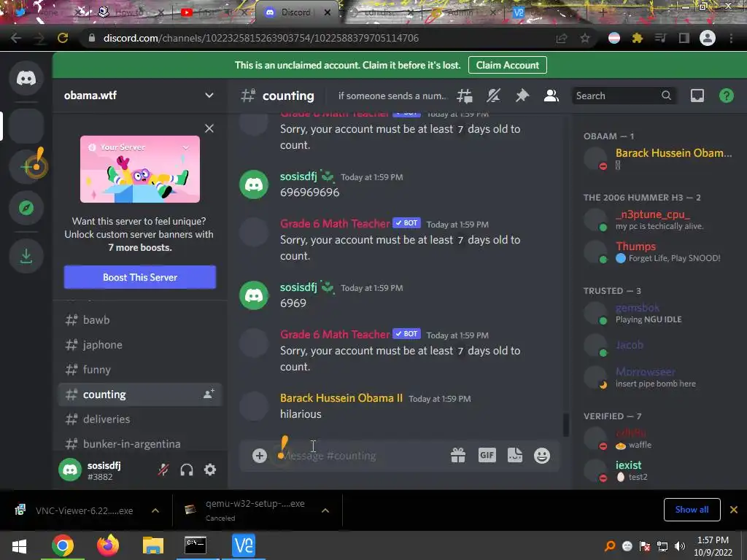Screen dimensions: 747x560
Task: Click Boost This Server button
Action: (140, 277)
